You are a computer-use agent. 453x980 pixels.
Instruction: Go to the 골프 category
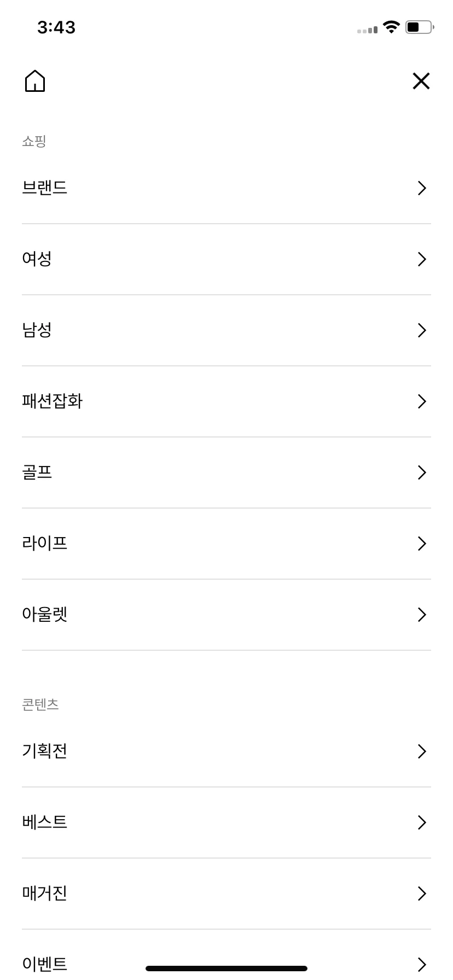226,472
